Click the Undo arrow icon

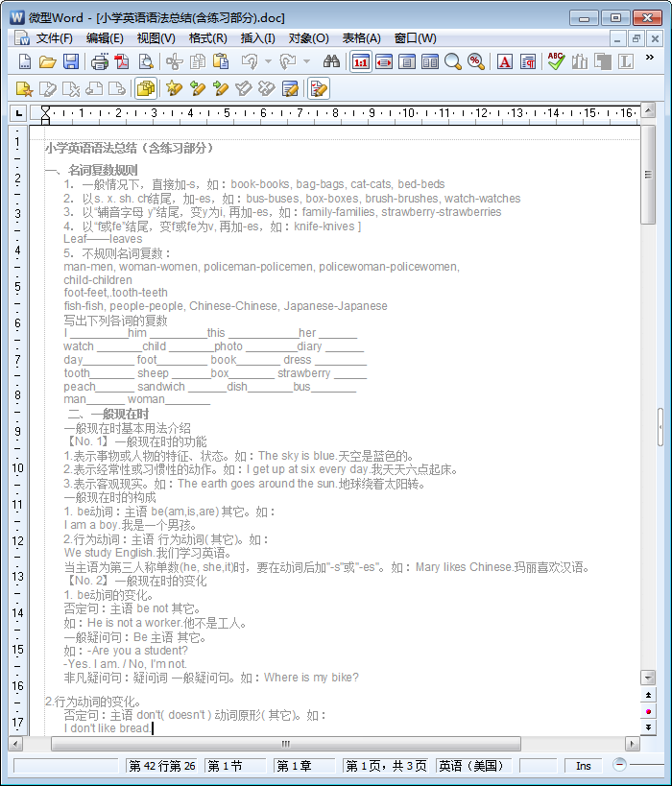coord(250,61)
